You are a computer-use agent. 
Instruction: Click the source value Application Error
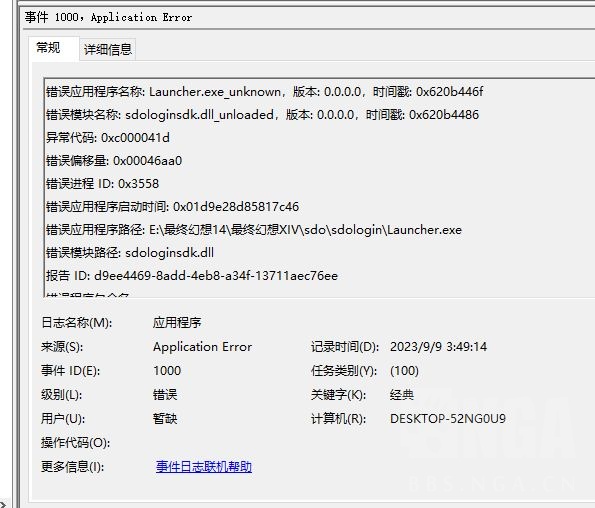pos(203,347)
